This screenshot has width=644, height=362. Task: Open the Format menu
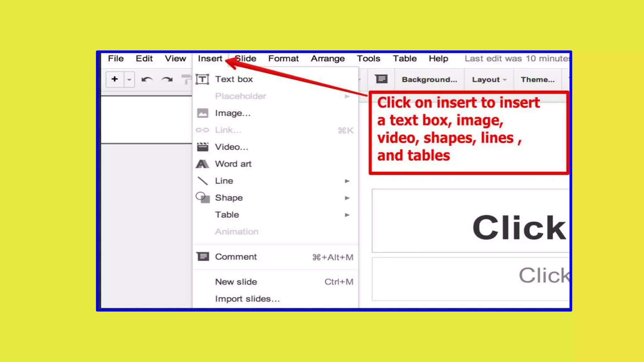click(283, 58)
